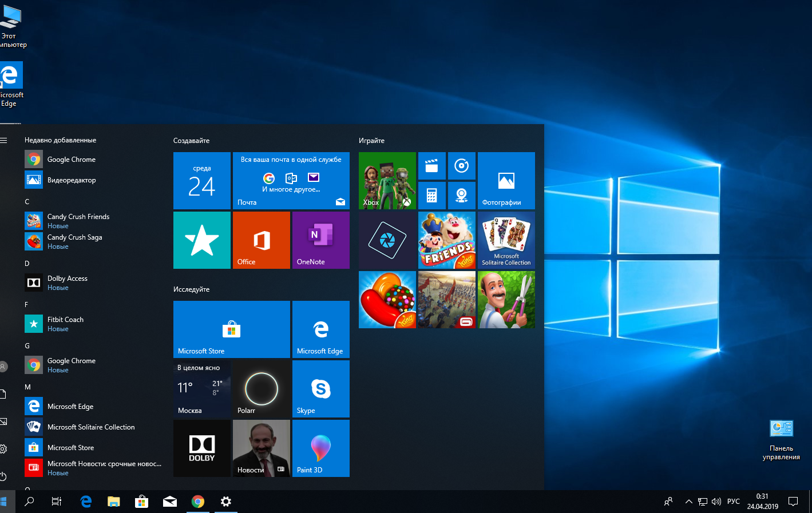812x513 pixels.
Task: Open Microsoft Store from app list
Action: click(x=93, y=447)
